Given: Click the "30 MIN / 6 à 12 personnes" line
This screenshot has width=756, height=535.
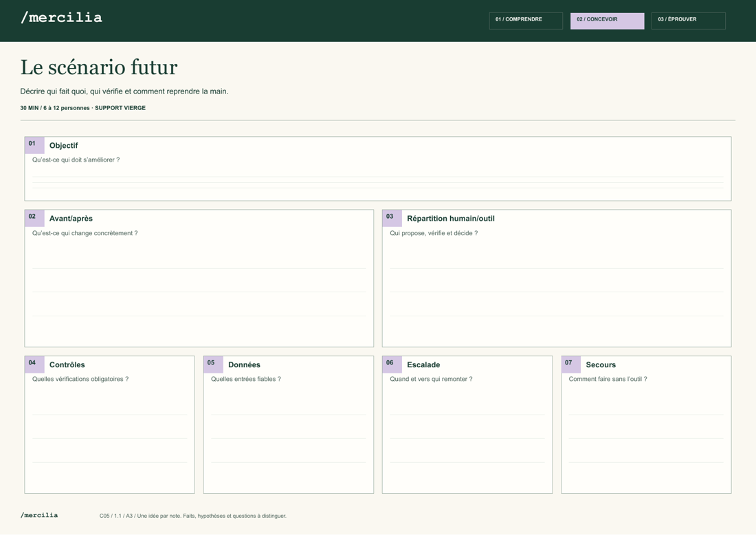Looking at the screenshot, I should [83, 108].
